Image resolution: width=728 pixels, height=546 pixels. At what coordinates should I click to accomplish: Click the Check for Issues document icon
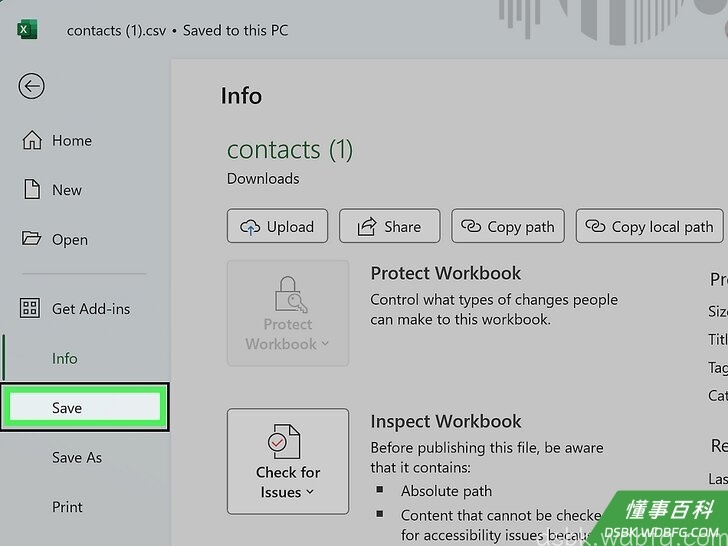click(284, 441)
